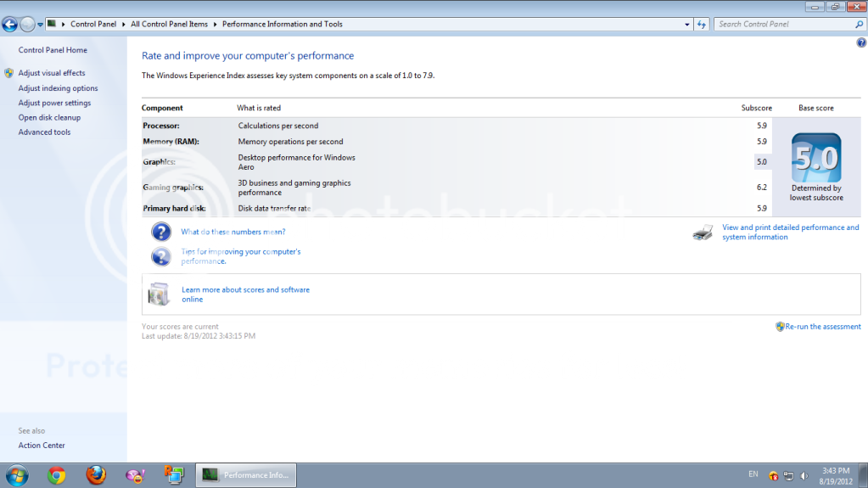The image size is (868, 488).
Task: Open recent pages dropdown next to Forward
Action: [40, 25]
